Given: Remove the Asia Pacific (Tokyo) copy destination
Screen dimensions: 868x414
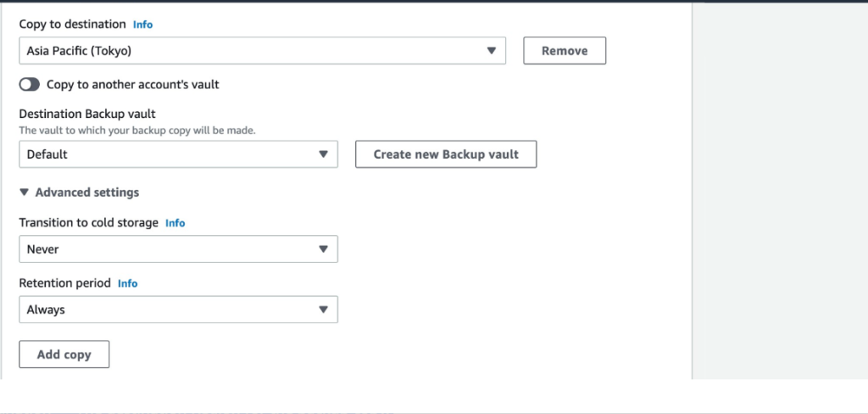Looking at the screenshot, I should pos(565,50).
